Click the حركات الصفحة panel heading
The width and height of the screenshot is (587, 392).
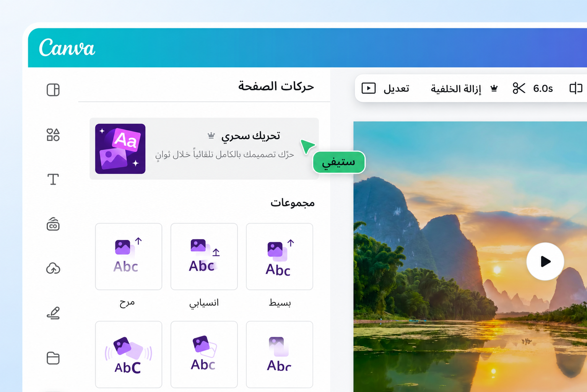click(276, 86)
